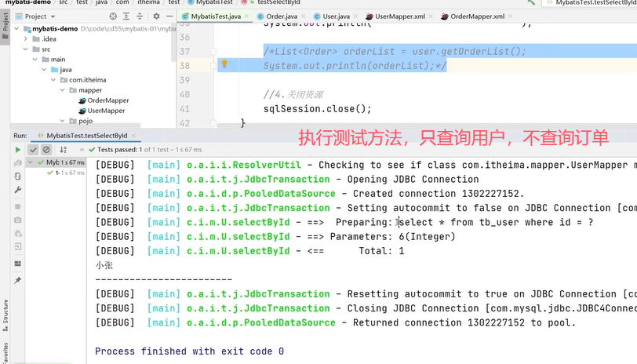Click the Project tree vertical scrollbar
This screenshot has width=637, height=364.
[174, 42]
